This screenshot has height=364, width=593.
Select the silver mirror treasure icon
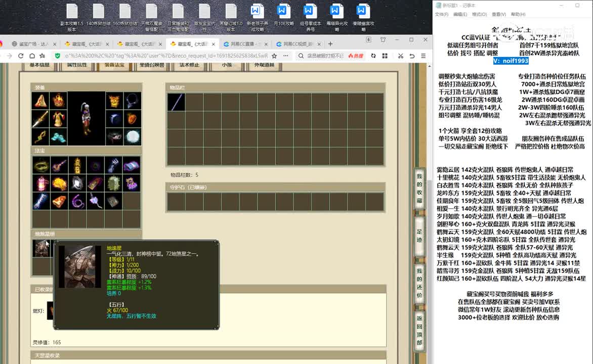pos(77,184)
